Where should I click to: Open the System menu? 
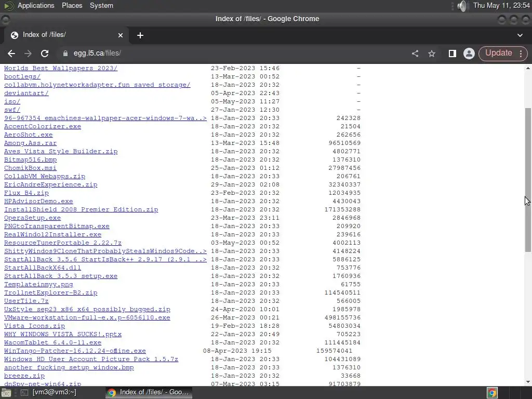pos(101,5)
